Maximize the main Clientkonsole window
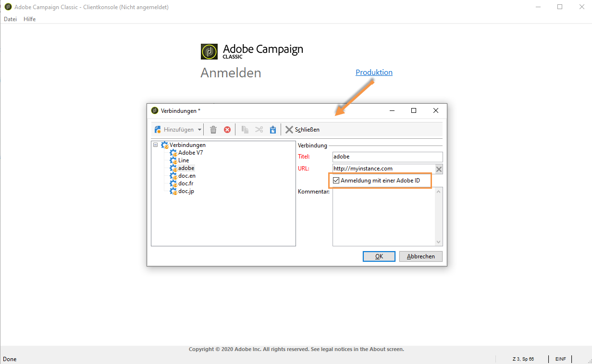This screenshot has height=364, width=592. pyautogui.click(x=560, y=7)
